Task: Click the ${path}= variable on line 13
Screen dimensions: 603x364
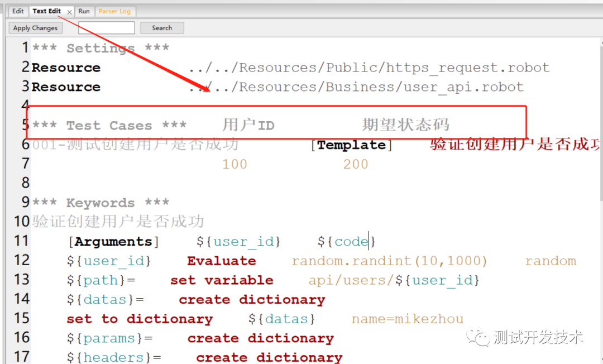Action: 101,280
